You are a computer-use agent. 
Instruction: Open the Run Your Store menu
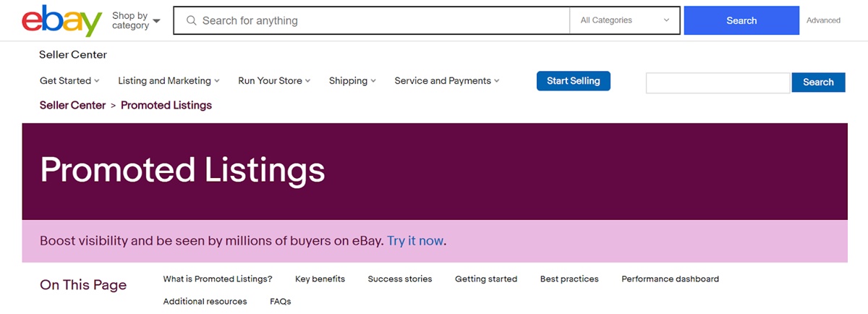coord(274,81)
